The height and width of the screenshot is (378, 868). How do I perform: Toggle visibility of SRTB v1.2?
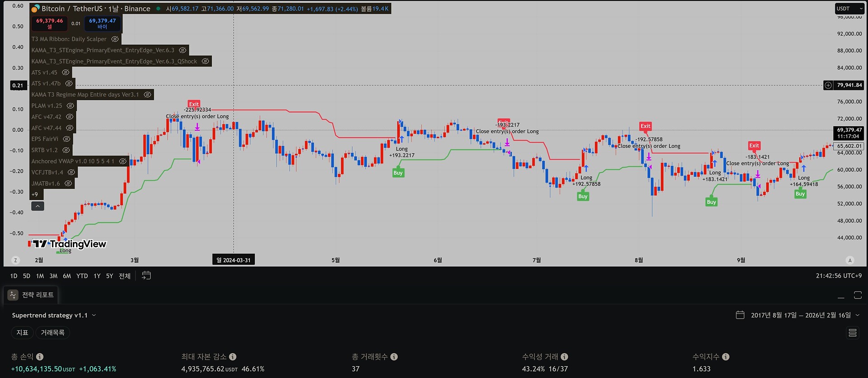point(66,150)
